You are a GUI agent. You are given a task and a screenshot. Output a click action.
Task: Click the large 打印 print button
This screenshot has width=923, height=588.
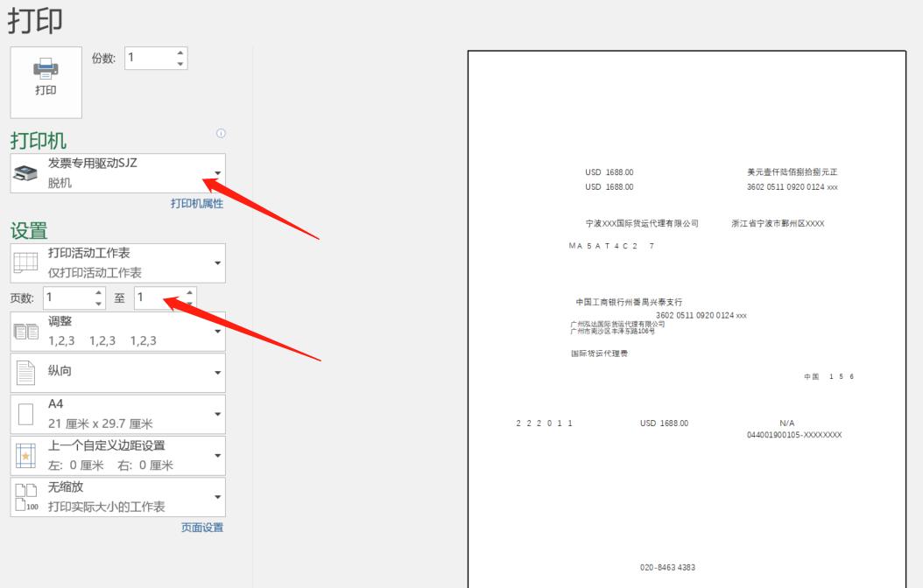46,80
